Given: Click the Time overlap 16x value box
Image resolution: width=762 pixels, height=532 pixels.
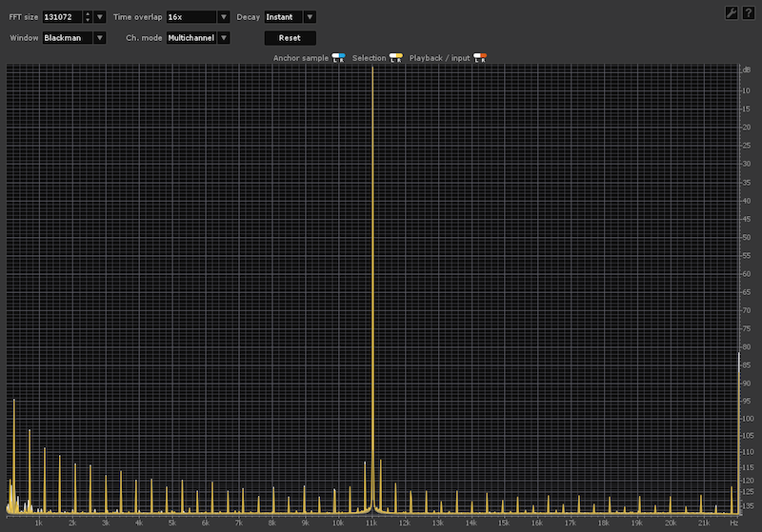Looking at the screenshot, I should (x=191, y=17).
